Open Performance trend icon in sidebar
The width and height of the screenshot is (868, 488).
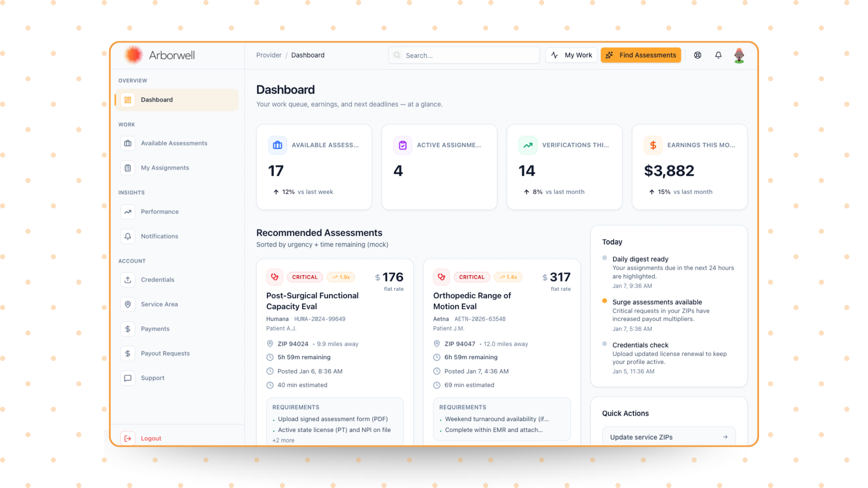tap(128, 212)
